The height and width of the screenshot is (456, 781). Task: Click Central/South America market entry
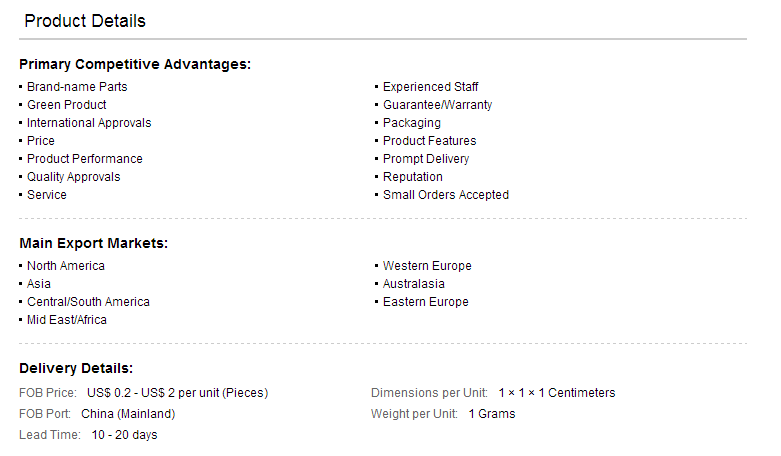click(x=88, y=302)
